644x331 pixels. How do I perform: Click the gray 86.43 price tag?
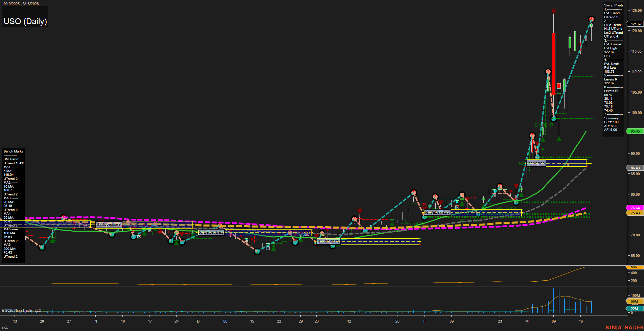635,168
